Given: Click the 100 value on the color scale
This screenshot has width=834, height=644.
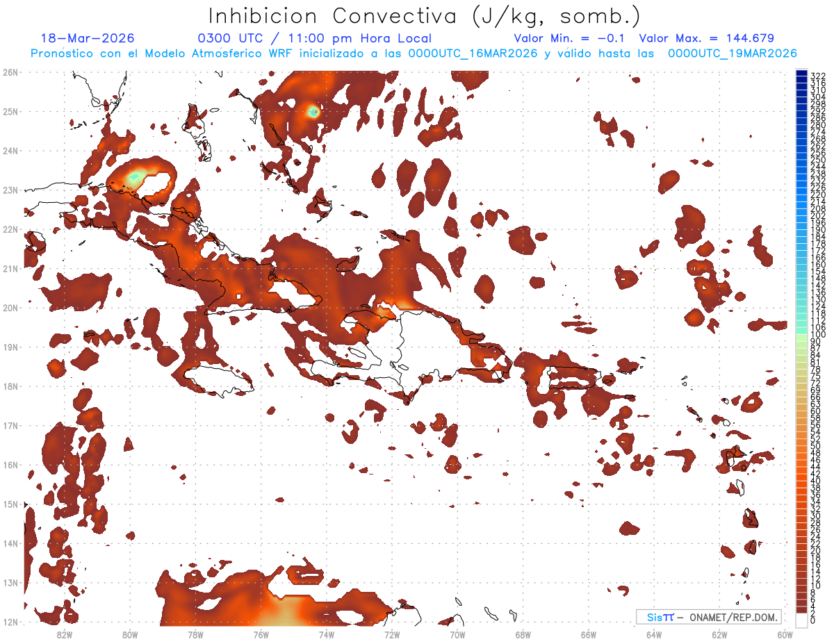Looking at the screenshot, I should (x=818, y=335).
